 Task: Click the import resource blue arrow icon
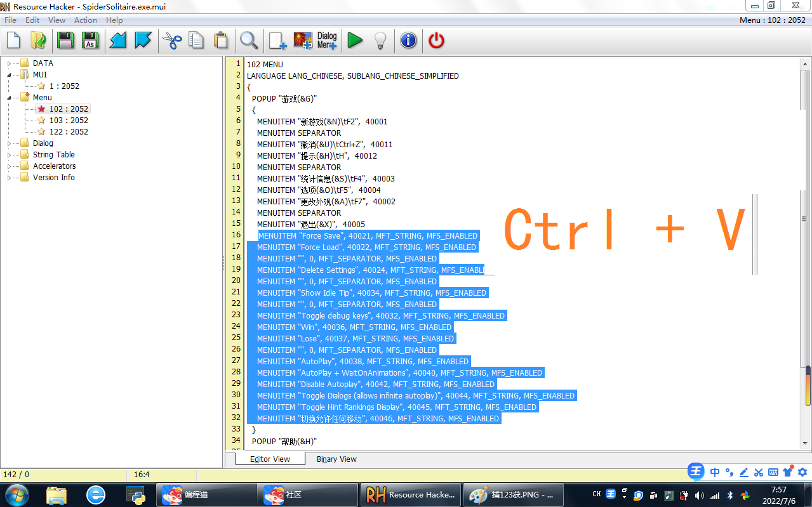pyautogui.click(x=118, y=41)
